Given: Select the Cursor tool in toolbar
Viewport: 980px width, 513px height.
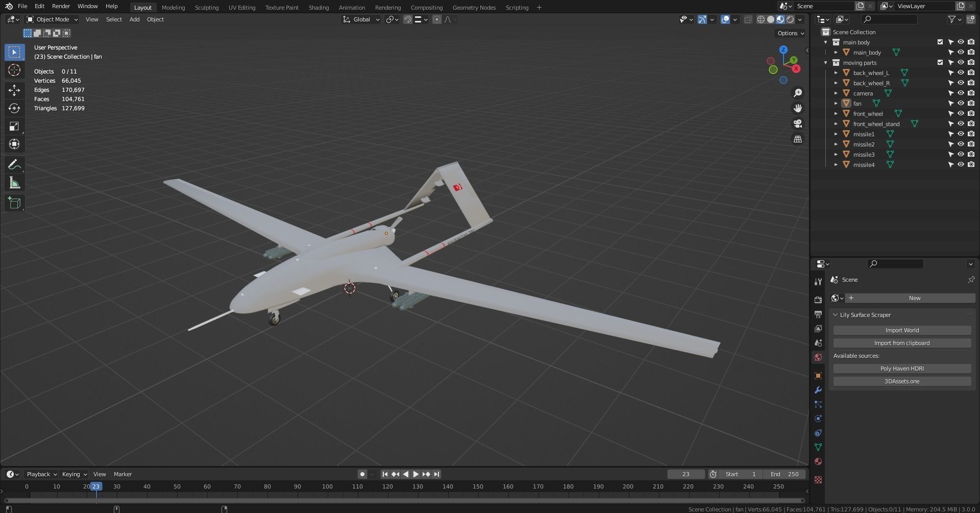Looking at the screenshot, I should pyautogui.click(x=14, y=70).
